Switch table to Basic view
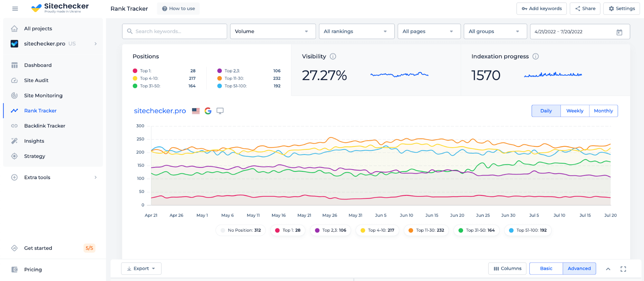 coord(546,269)
